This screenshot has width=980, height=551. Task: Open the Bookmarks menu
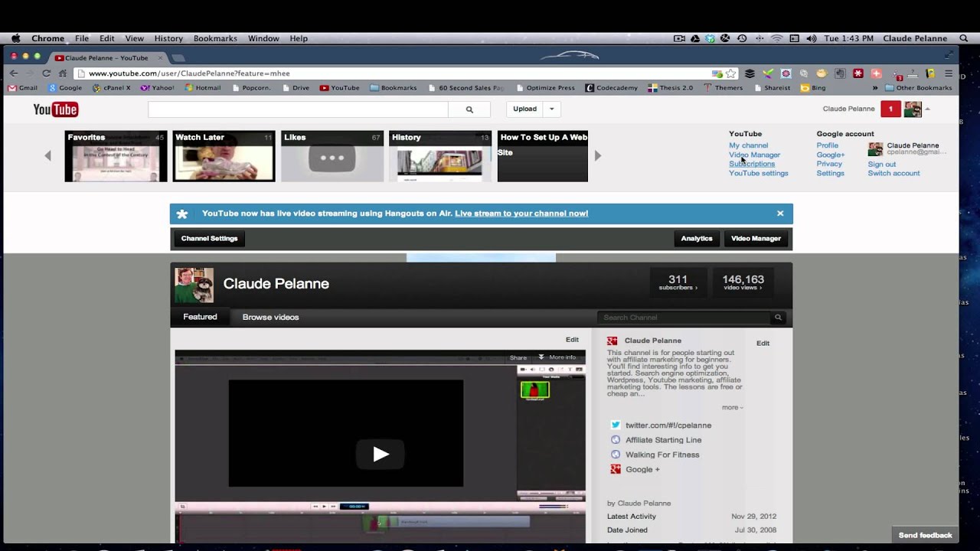point(215,38)
